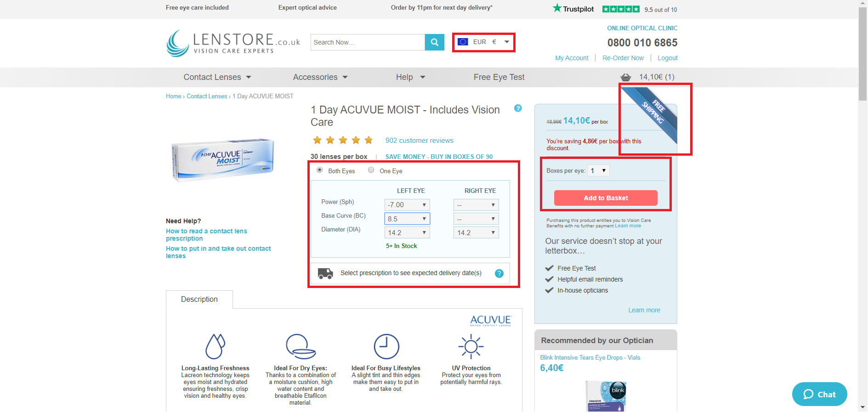The height and width of the screenshot is (412, 868).
Task: Click basket total 14,10€ (1)
Action: point(657,77)
